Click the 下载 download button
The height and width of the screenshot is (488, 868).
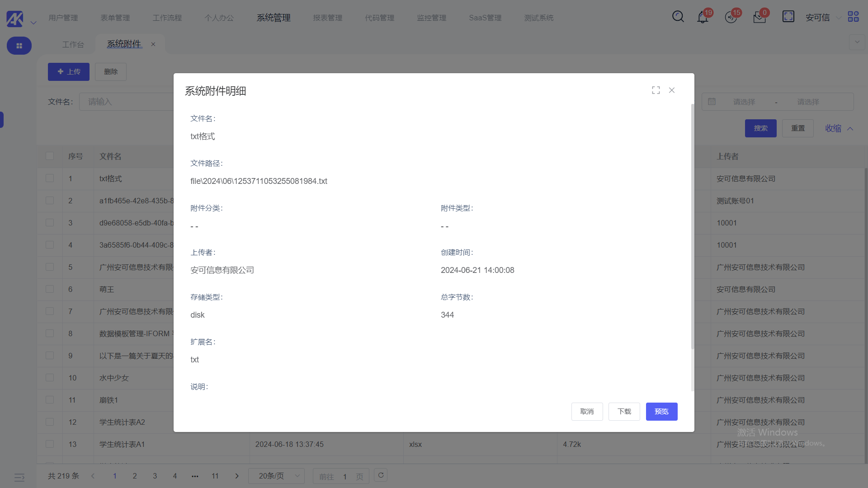pyautogui.click(x=624, y=412)
